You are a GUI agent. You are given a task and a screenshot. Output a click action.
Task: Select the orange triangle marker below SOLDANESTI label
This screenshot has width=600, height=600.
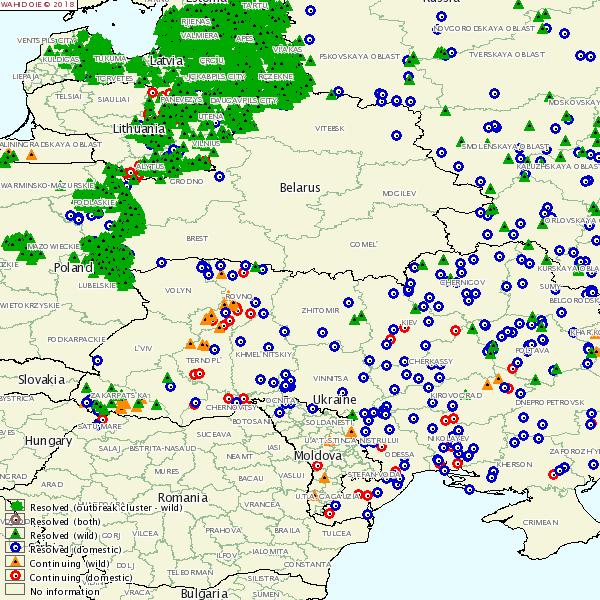coord(351,432)
